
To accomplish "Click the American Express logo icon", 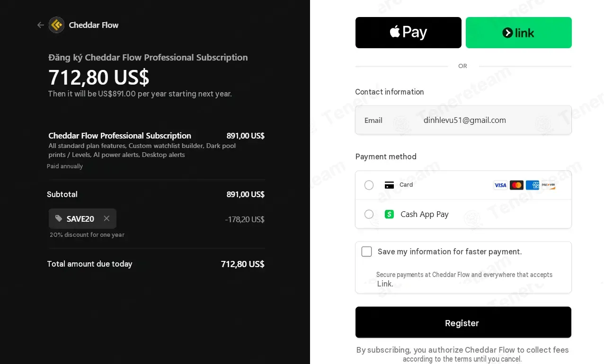I will point(533,185).
